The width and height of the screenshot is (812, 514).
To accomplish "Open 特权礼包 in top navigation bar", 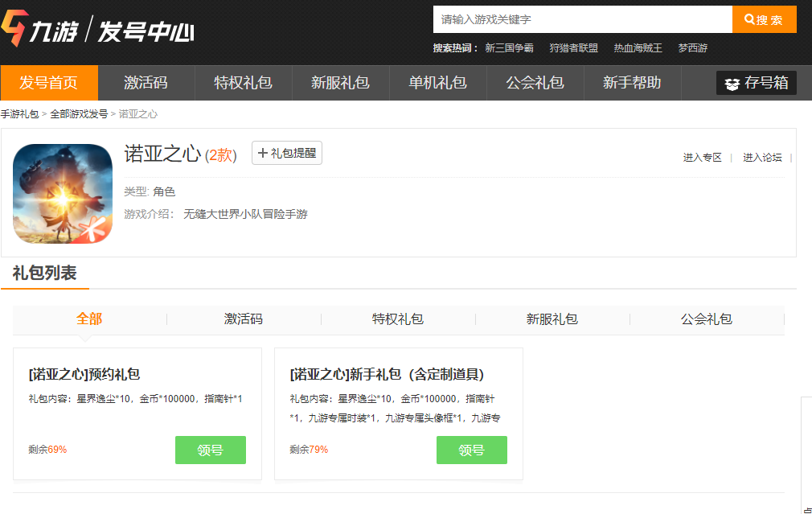I will 243,83.
